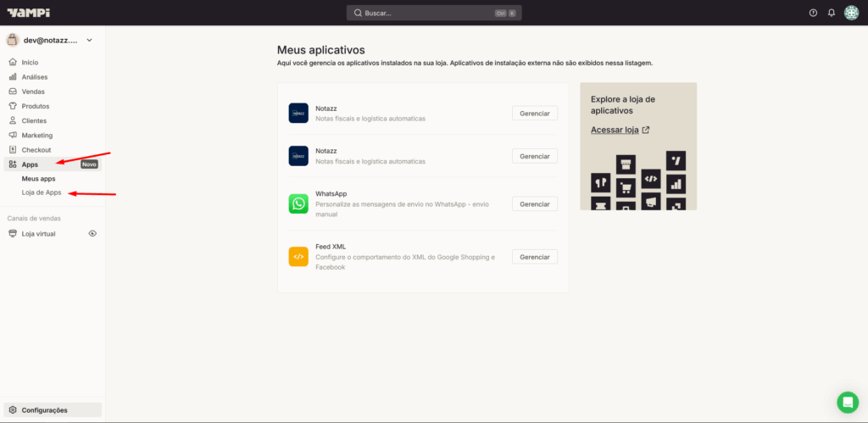Screen dimensions: 868x423
Task: Click the Vendas inbox icon
Action: click(13, 92)
